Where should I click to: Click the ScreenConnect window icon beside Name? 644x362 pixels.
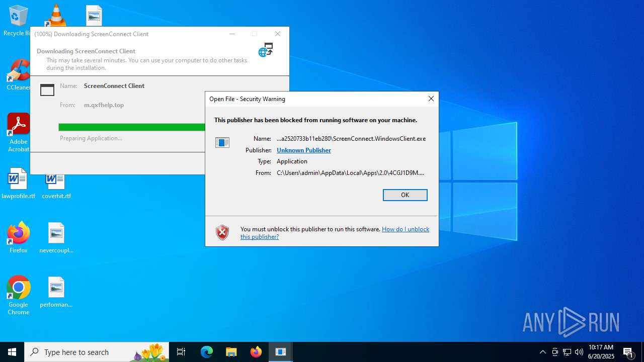pos(47,90)
